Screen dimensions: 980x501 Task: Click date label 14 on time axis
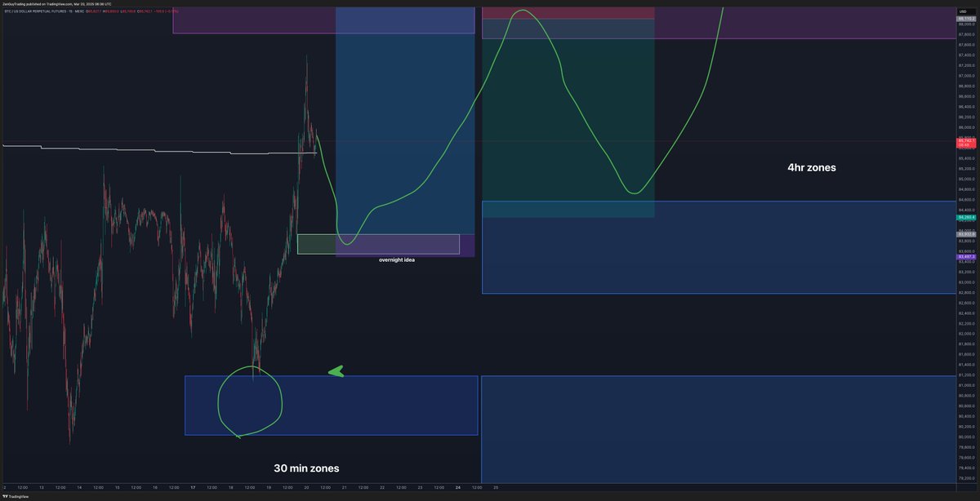coord(79,487)
